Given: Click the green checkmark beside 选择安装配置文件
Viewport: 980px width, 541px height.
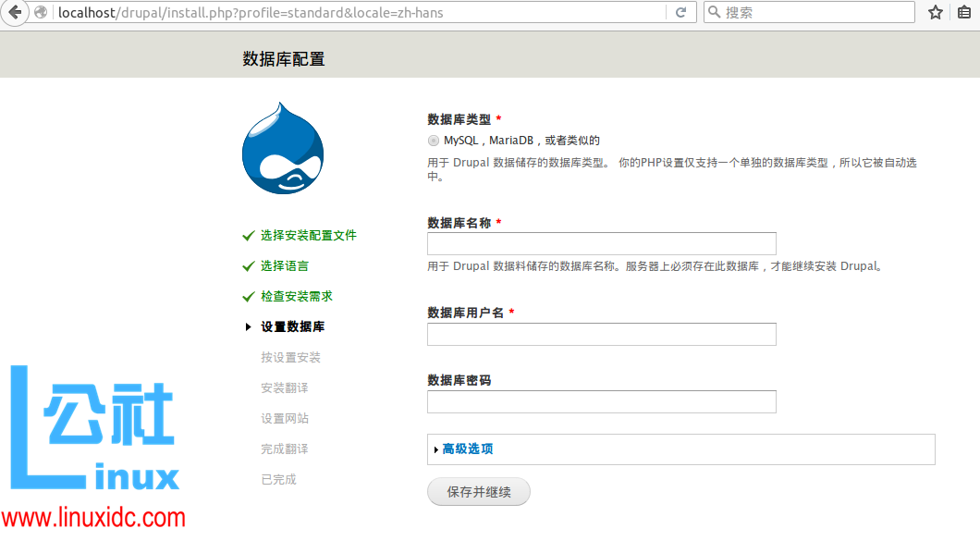Looking at the screenshot, I should [x=248, y=235].
